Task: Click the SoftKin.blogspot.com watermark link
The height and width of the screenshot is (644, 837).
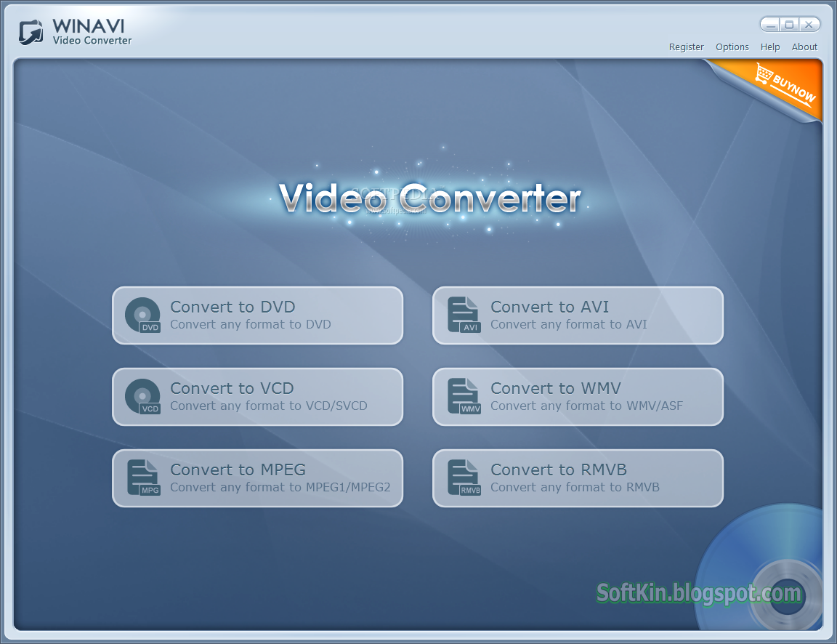Action: coord(698,593)
